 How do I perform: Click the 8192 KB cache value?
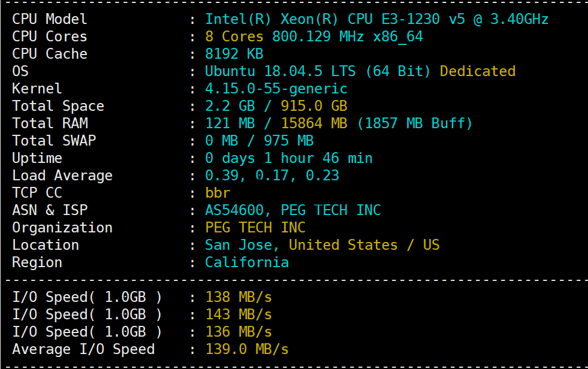click(x=234, y=54)
